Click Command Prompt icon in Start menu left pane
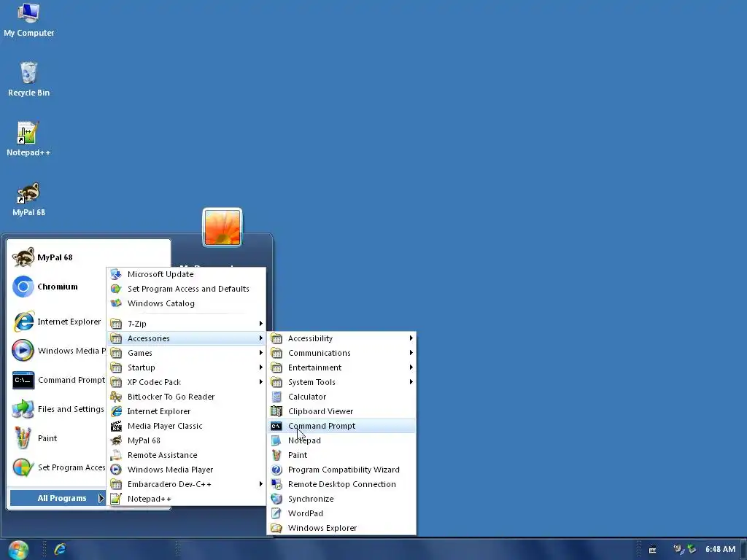Viewport: 747px width, 560px height. pyautogui.click(x=23, y=381)
